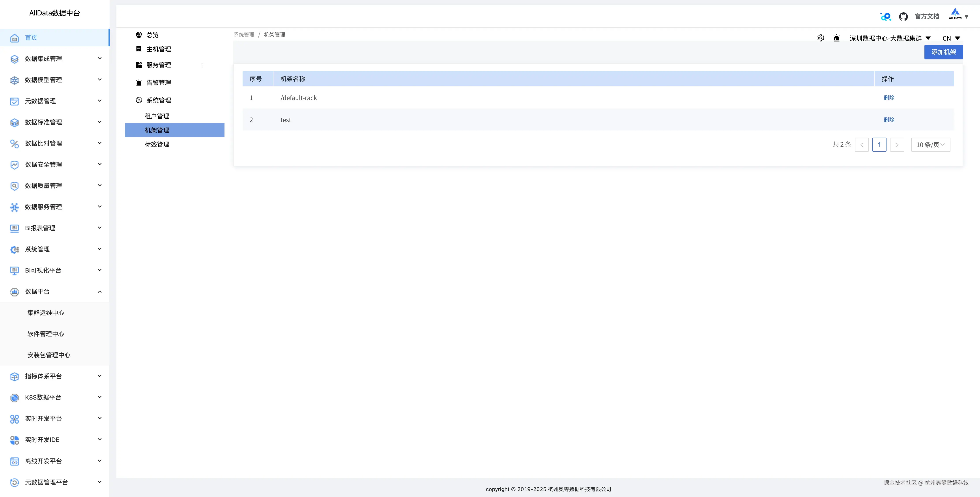Click the 主机管理 host icon

139,49
